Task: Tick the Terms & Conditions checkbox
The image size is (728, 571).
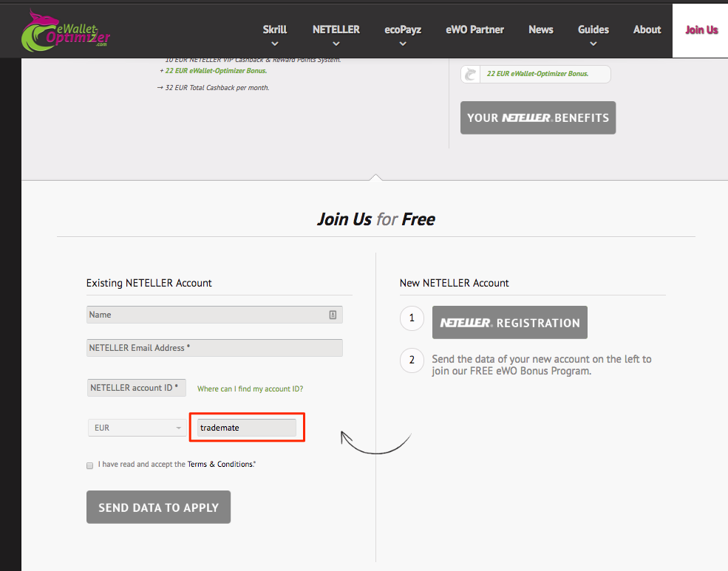Action: pyautogui.click(x=89, y=465)
